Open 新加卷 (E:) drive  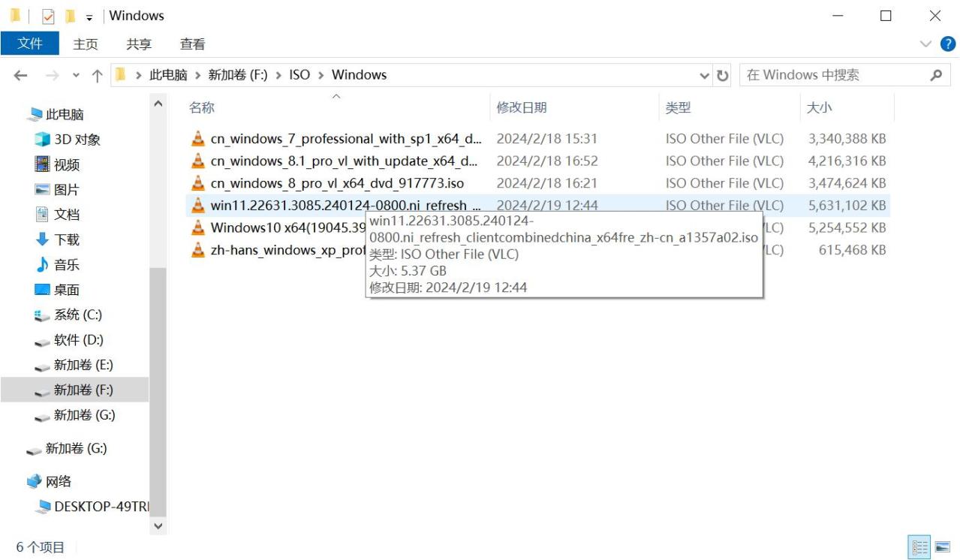pyautogui.click(x=83, y=365)
